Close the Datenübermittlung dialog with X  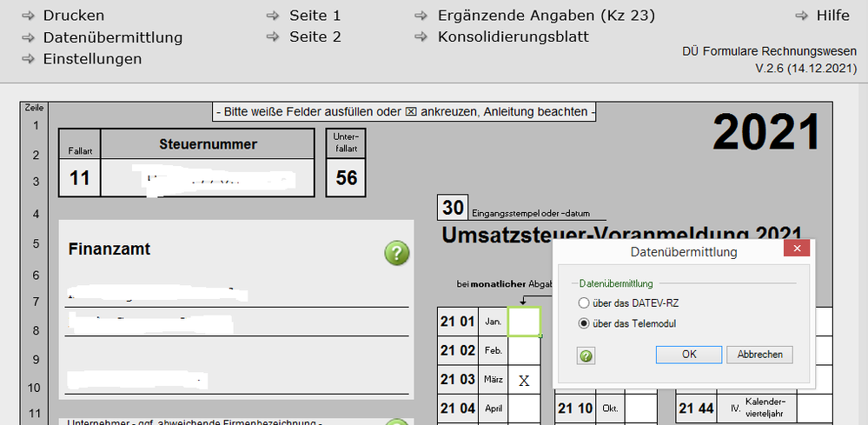click(795, 250)
